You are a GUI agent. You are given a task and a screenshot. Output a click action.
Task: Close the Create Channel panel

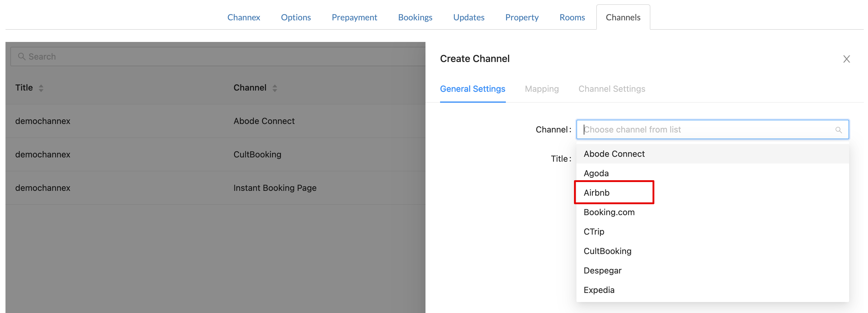[x=846, y=59]
